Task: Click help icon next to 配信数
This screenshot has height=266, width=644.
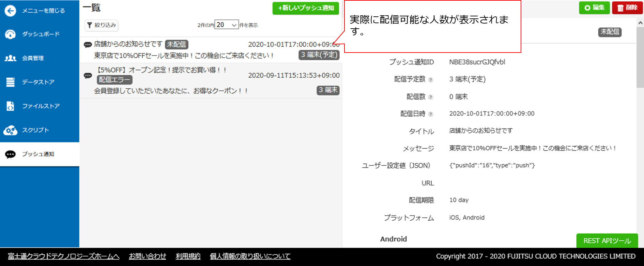Action: click(431, 97)
